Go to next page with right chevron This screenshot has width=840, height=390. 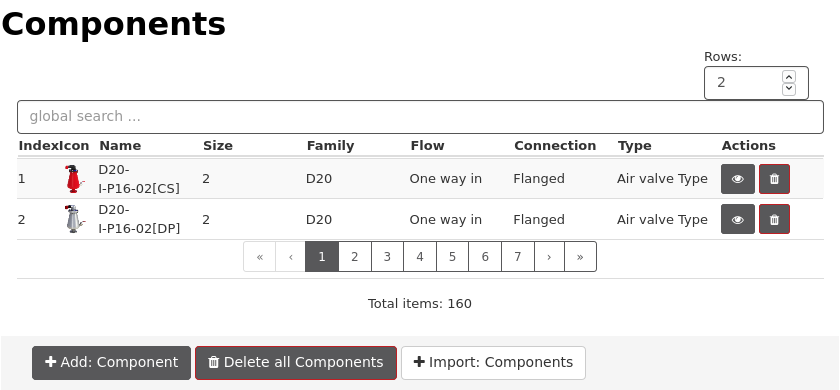pos(549,257)
